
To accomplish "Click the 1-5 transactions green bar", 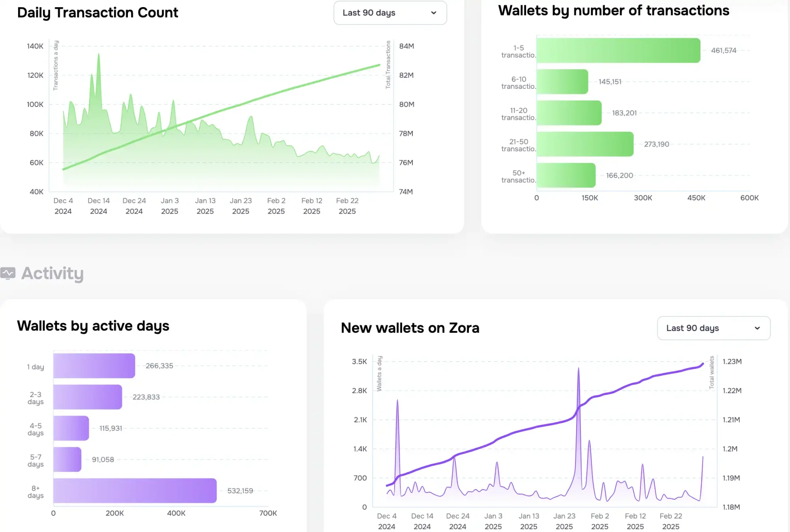I will click(x=618, y=51).
